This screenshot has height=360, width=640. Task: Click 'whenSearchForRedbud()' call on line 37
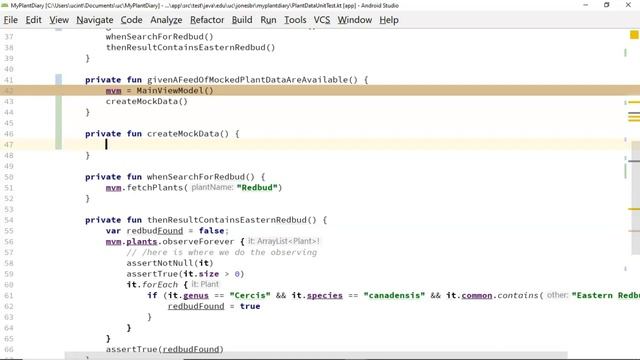(x=160, y=36)
